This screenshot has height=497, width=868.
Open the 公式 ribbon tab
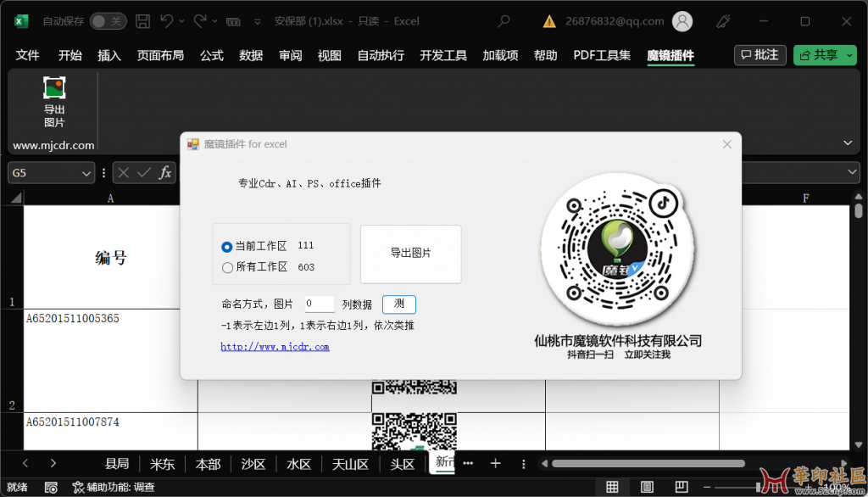coord(211,55)
